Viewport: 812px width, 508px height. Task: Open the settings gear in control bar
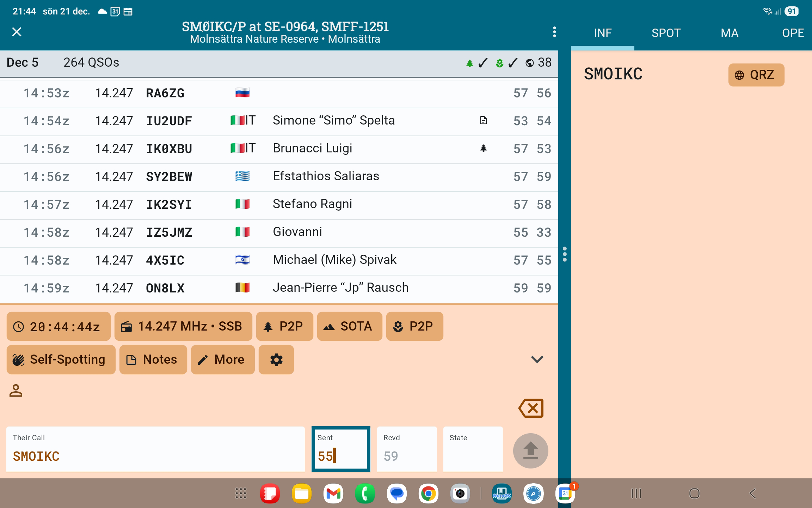pos(276,360)
